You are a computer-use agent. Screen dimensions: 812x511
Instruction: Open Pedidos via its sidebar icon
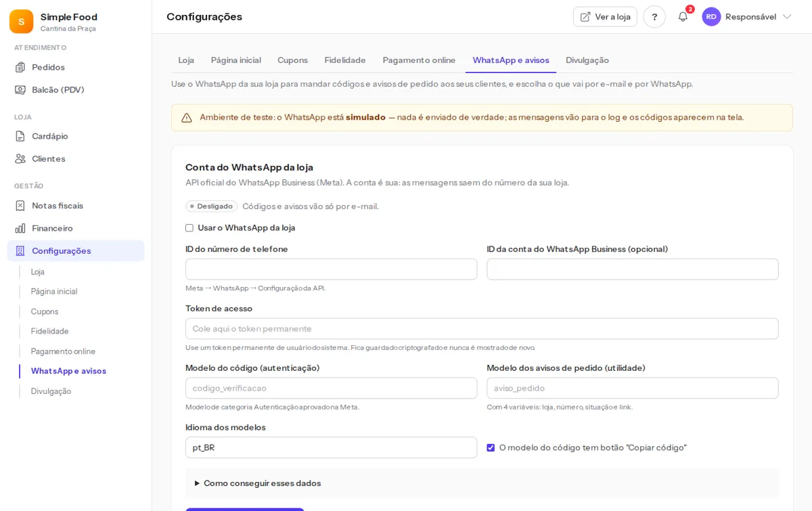[20, 67]
